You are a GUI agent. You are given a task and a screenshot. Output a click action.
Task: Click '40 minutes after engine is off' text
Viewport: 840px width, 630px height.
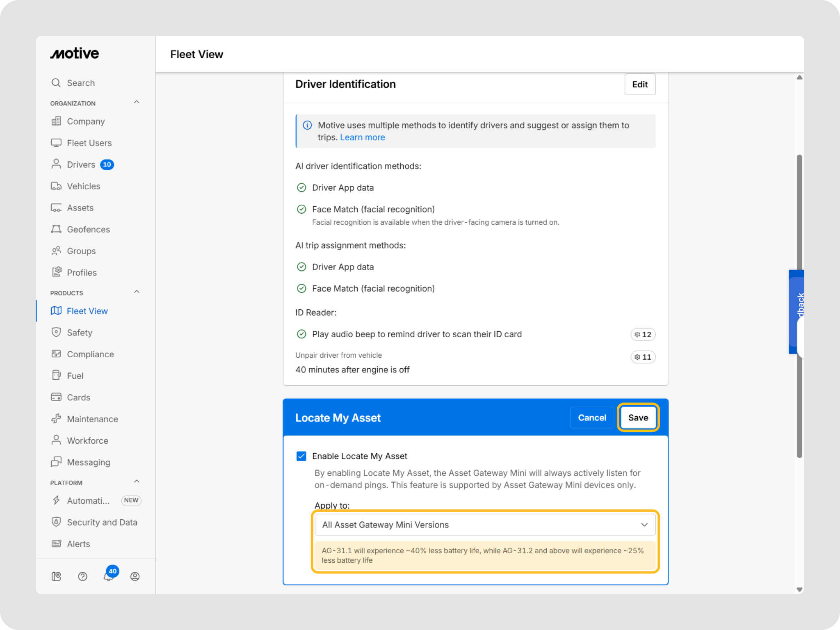pyautogui.click(x=352, y=370)
